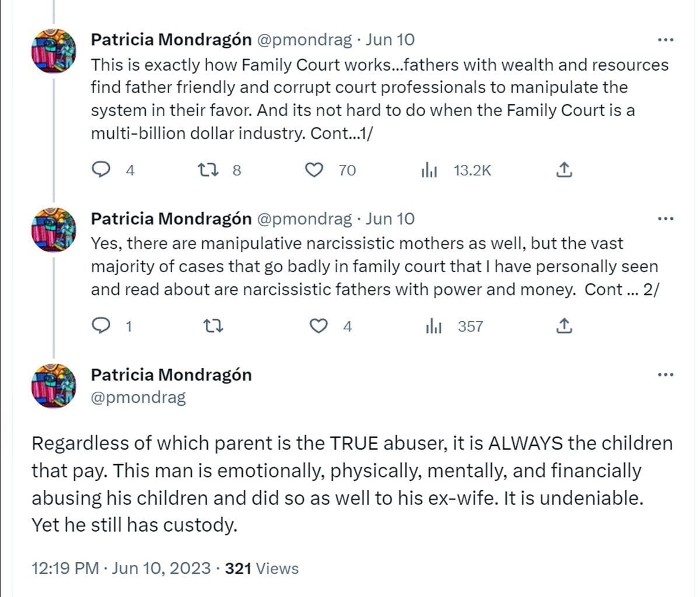
Task: Share the first Family Court tweet
Action: pyautogui.click(x=563, y=170)
